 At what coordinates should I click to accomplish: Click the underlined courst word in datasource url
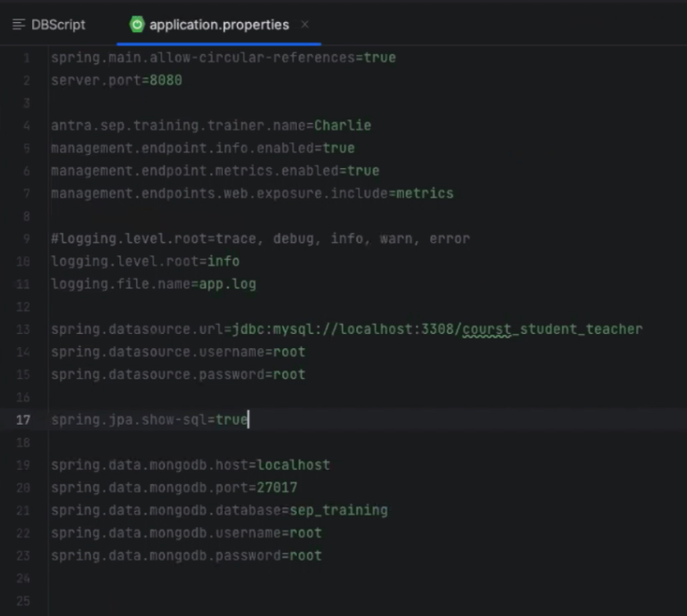[x=487, y=329]
